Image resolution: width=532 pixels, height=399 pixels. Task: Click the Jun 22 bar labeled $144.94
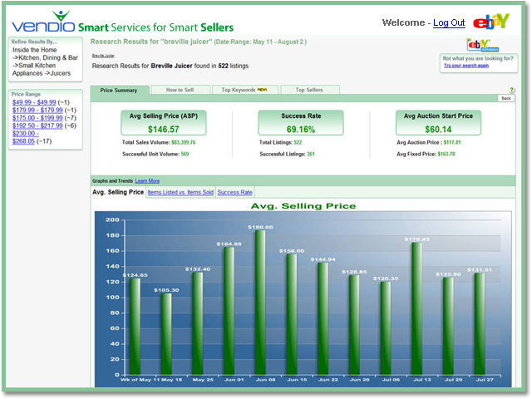pos(323,318)
